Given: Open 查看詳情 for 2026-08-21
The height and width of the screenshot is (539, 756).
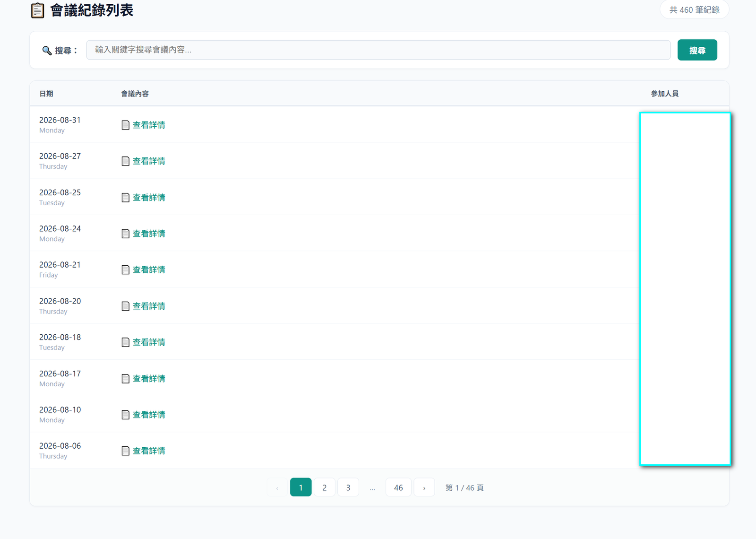Looking at the screenshot, I should pyautogui.click(x=149, y=269).
